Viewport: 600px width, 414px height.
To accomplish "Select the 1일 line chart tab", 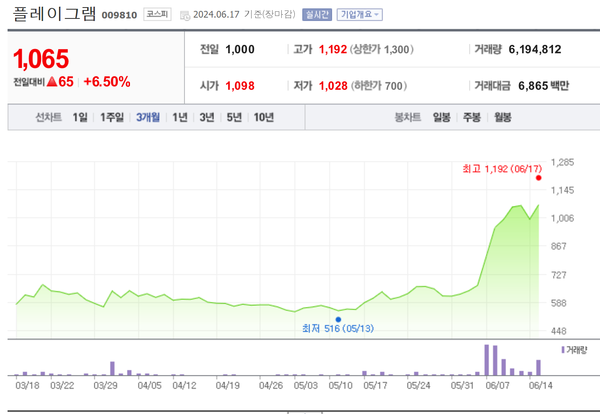I will (80, 117).
